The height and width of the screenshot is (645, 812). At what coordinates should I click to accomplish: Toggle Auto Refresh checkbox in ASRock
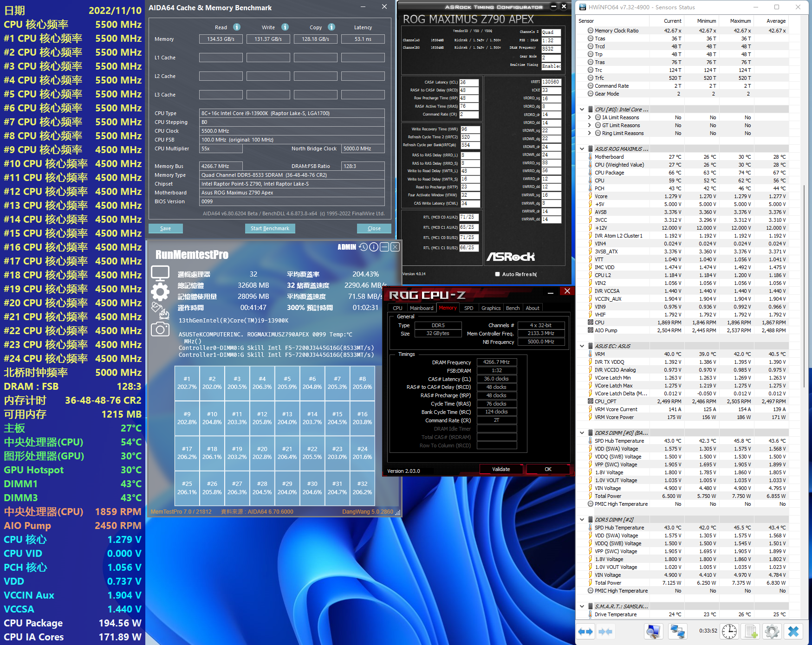click(x=497, y=274)
